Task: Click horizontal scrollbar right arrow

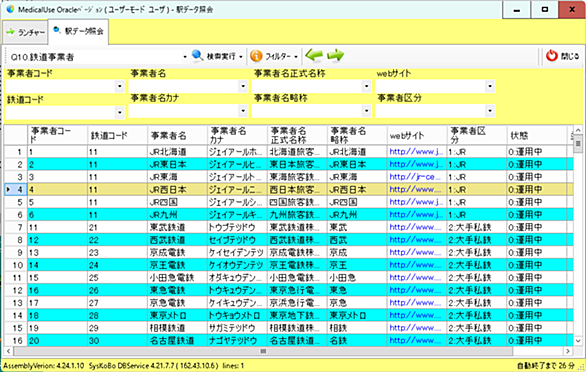Action: point(568,351)
